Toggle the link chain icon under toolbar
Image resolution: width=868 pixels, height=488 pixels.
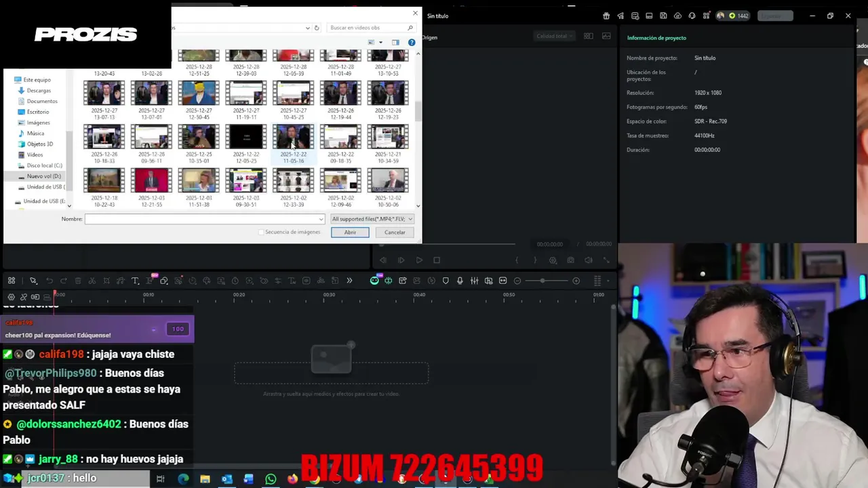[x=24, y=297]
